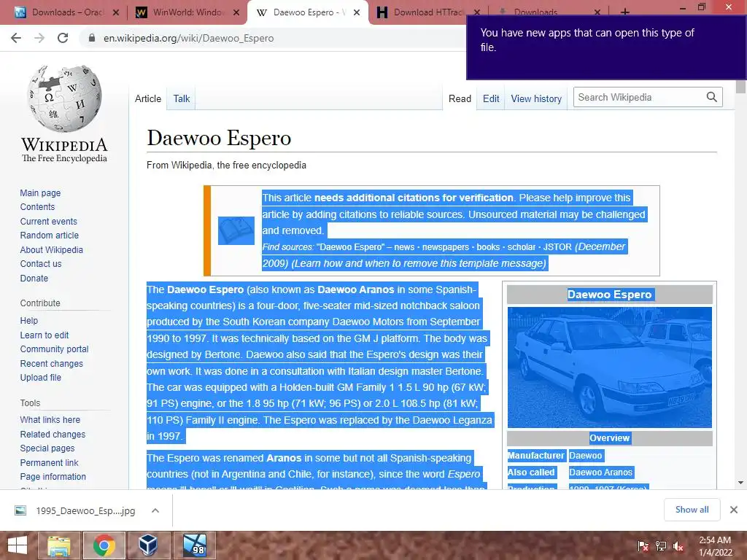
Task: Click the network tray icon
Action: pyautogui.click(x=661, y=546)
